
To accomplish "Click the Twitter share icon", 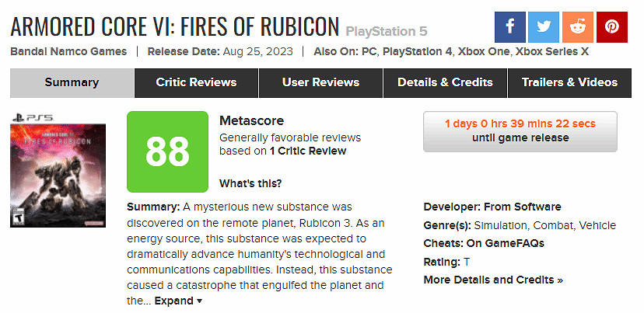I will pyautogui.click(x=544, y=27).
